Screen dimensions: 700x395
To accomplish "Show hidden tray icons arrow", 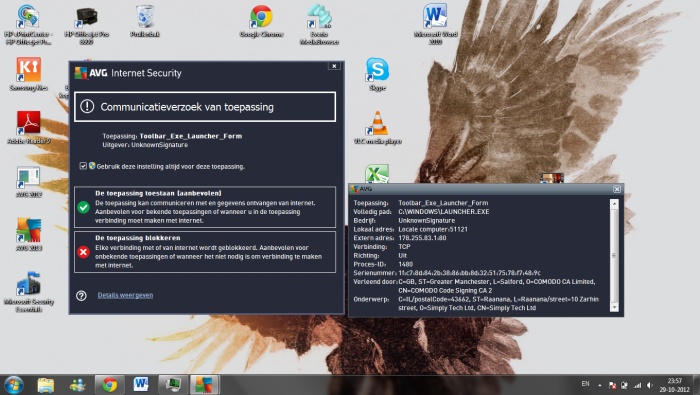I will tap(600, 385).
